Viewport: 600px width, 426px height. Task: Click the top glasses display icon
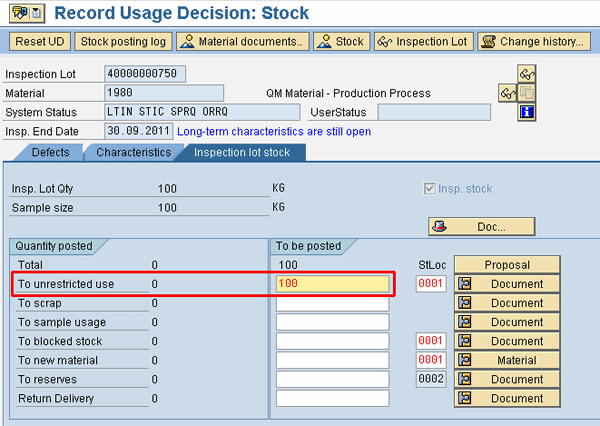pos(527,74)
